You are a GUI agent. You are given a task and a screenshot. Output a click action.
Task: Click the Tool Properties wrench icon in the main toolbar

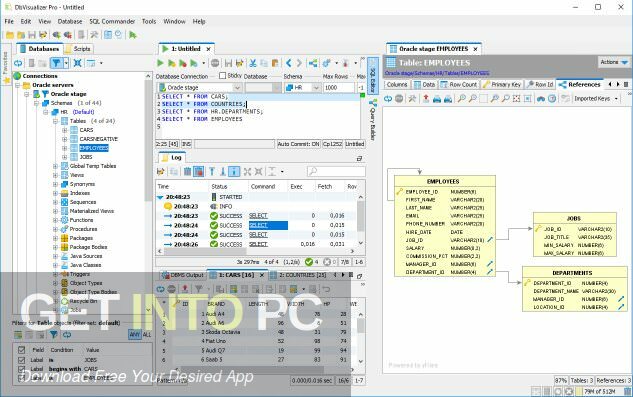[x=94, y=35]
